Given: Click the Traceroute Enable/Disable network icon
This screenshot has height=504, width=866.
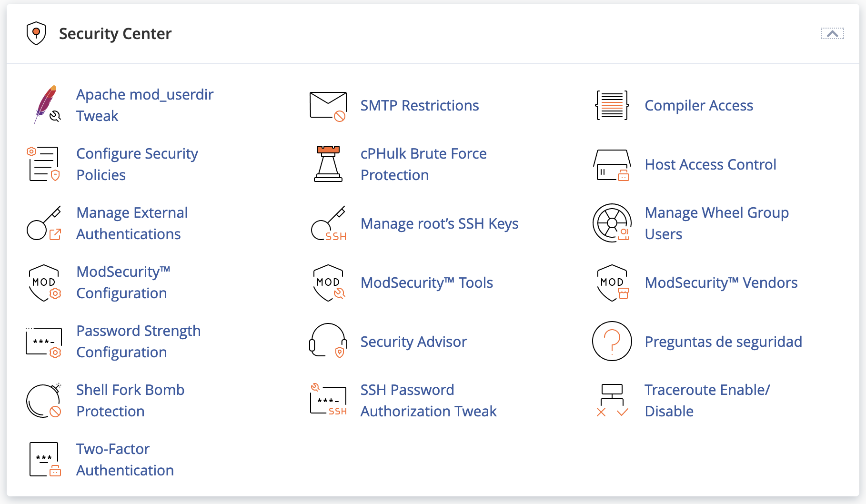Looking at the screenshot, I should coord(612,400).
